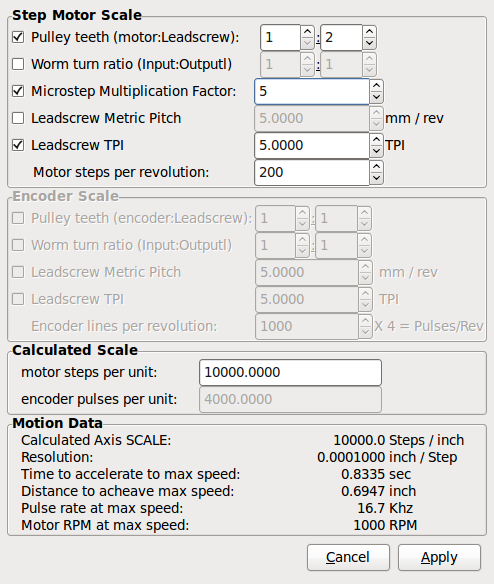The width and height of the screenshot is (494, 584).
Task: Enable Worm turn ratio checkbox in Step Motor
Action: click(18, 64)
